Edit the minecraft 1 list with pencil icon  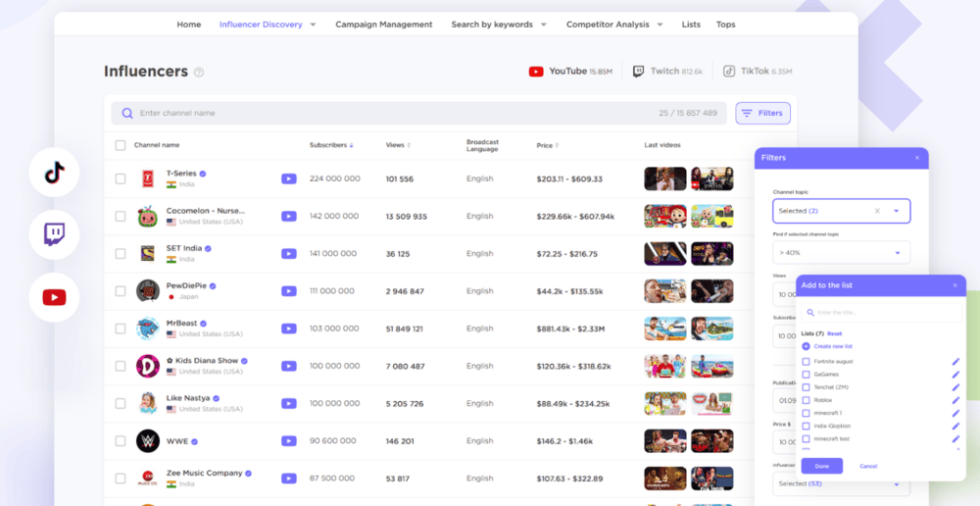pos(955,413)
